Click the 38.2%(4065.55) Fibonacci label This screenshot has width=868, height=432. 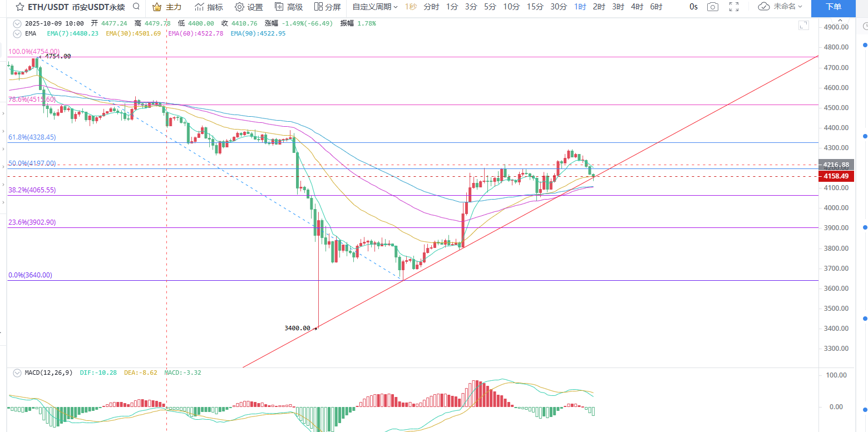click(32, 190)
